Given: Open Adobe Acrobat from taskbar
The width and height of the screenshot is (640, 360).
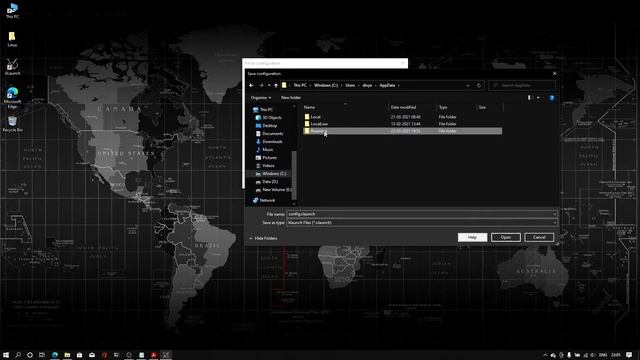Looking at the screenshot, I should pos(153,355).
